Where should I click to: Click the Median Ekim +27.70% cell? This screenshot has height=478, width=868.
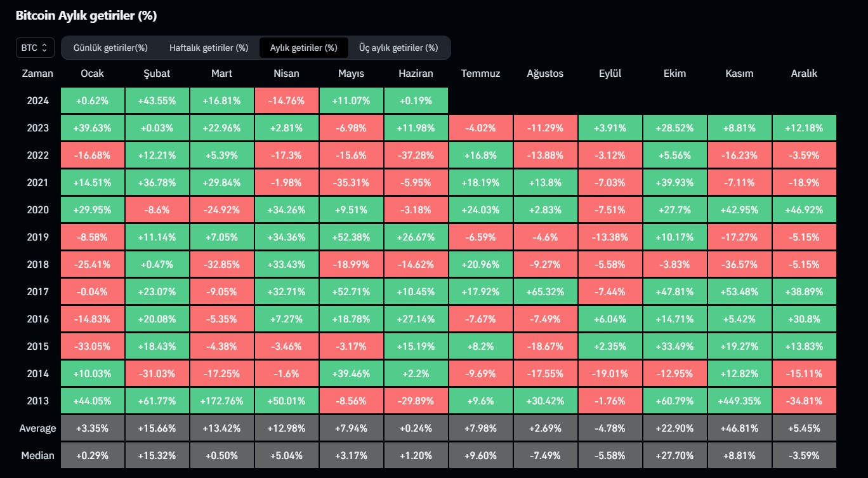[674, 455]
